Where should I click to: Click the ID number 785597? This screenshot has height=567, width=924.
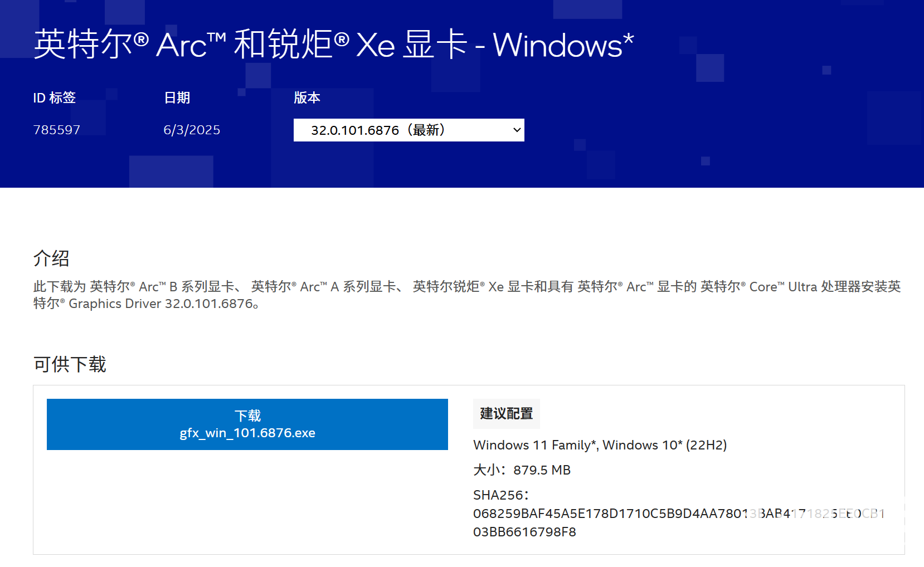click(57, 130)
